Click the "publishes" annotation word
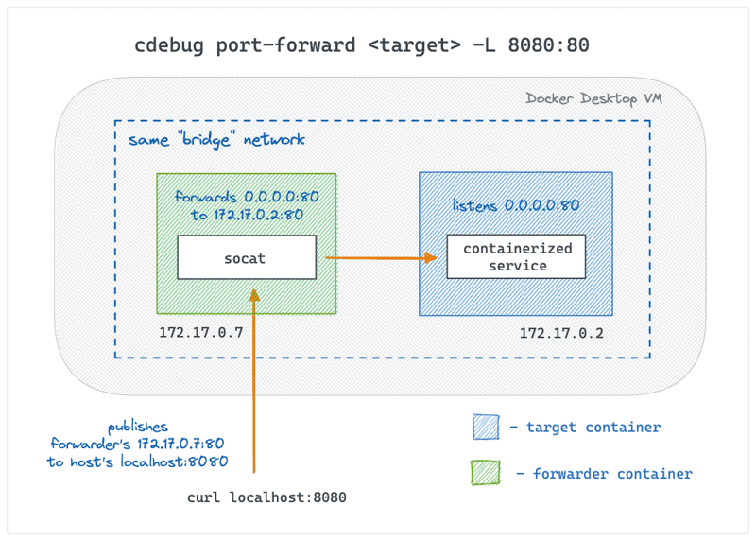 click(137, 427)
